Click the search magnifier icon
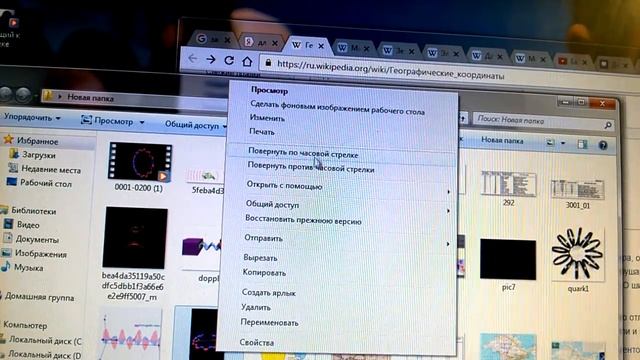 pyautogui.click(x=608, y=125)
